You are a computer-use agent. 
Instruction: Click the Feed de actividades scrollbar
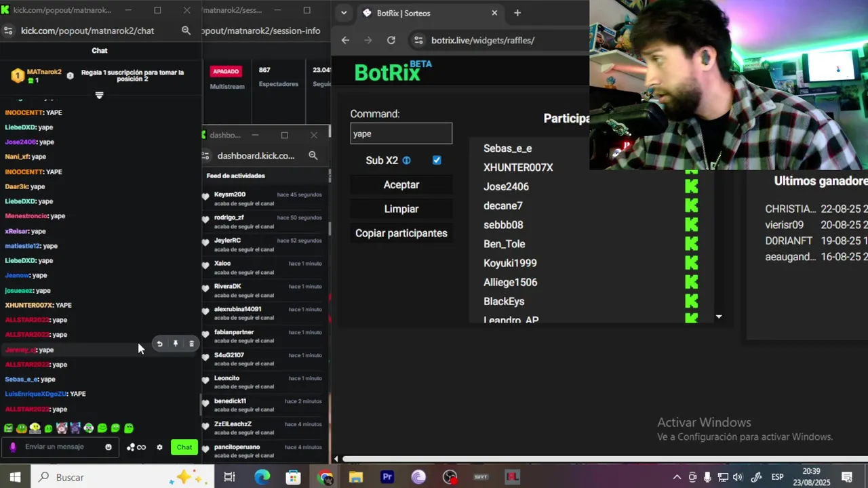click(x=330, y=227)
